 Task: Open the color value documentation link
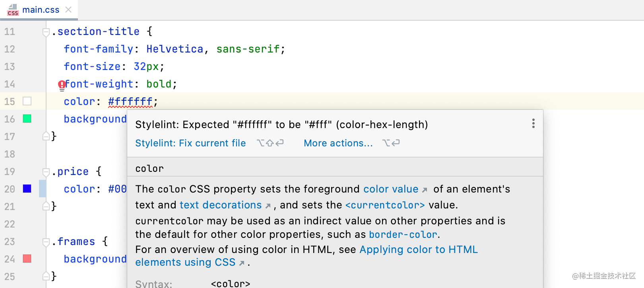pyautogui.click(x=390, y=189)
